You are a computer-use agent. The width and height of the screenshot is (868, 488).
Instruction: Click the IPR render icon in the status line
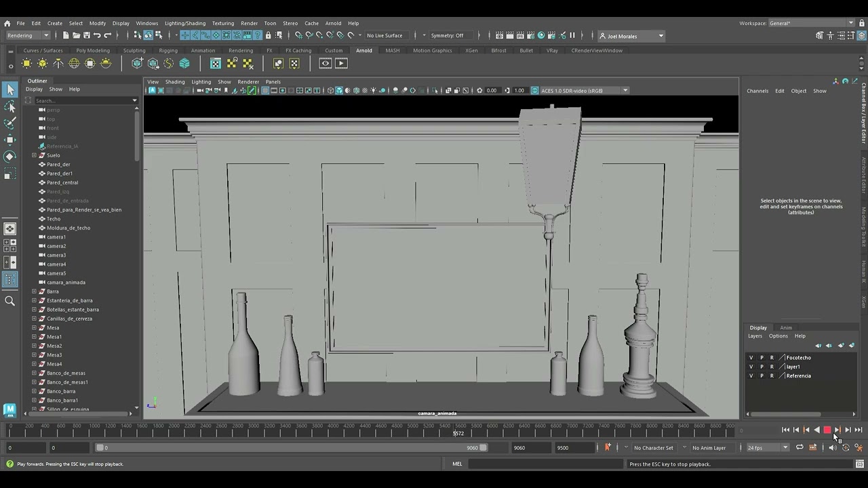point(519,35)
